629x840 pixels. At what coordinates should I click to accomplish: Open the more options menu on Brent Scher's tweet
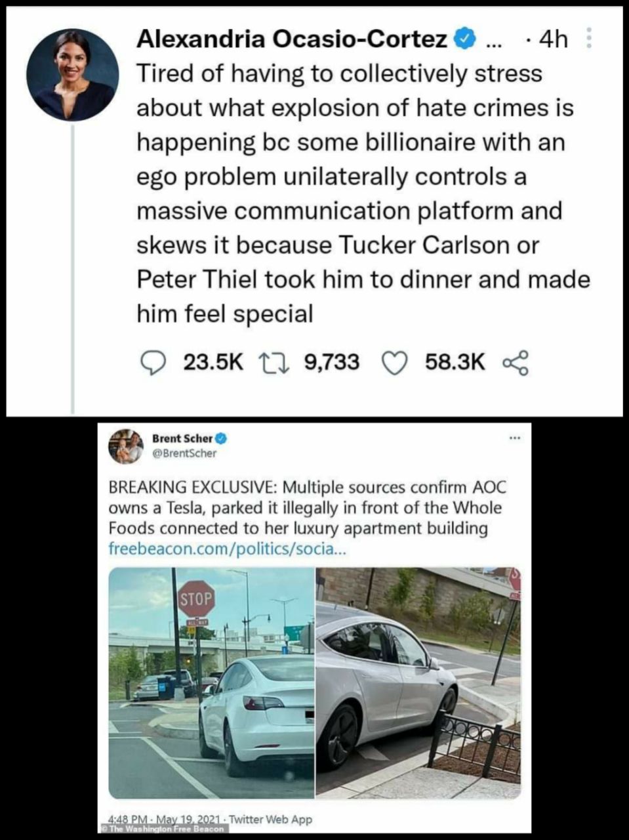[x=514, y=438]
